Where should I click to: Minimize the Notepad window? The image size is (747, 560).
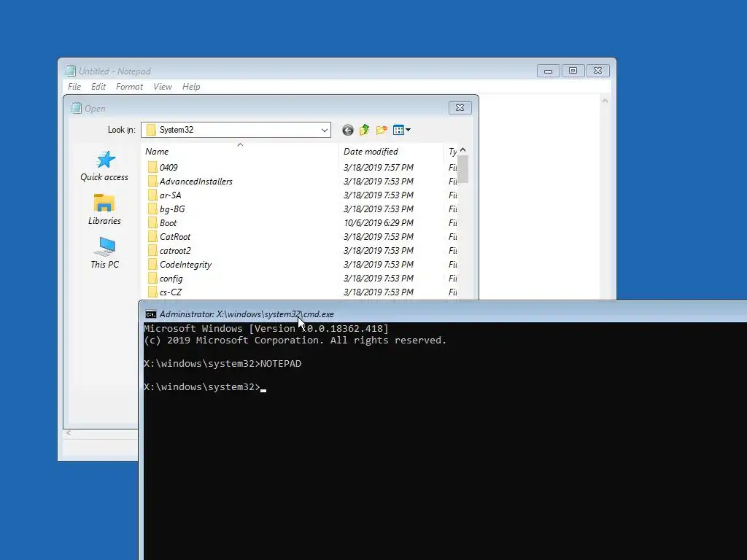click(x=548, y=71)
